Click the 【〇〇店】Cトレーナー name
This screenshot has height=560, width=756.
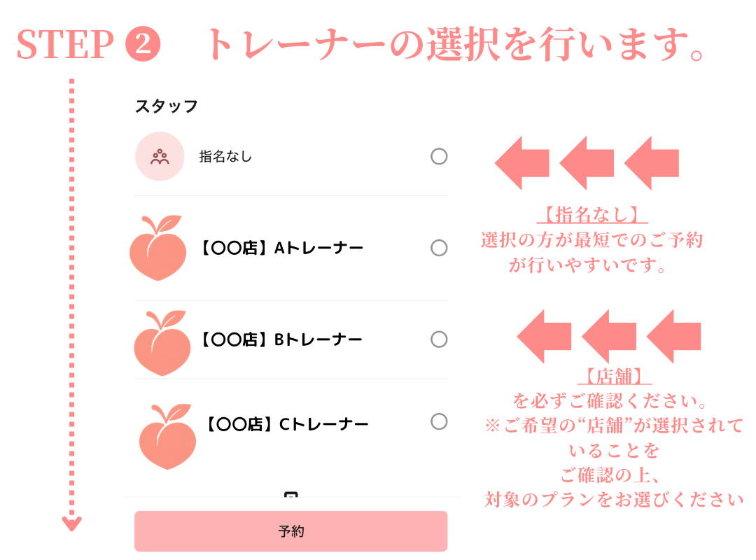pyautogui.click(x=286, y=424)
